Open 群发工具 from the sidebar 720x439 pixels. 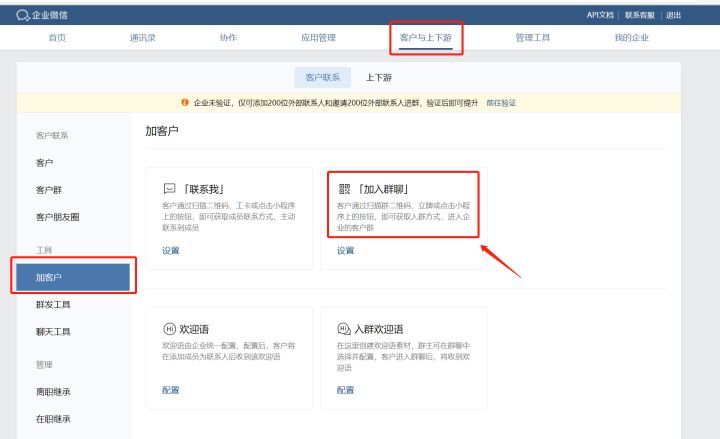[53, 304]
